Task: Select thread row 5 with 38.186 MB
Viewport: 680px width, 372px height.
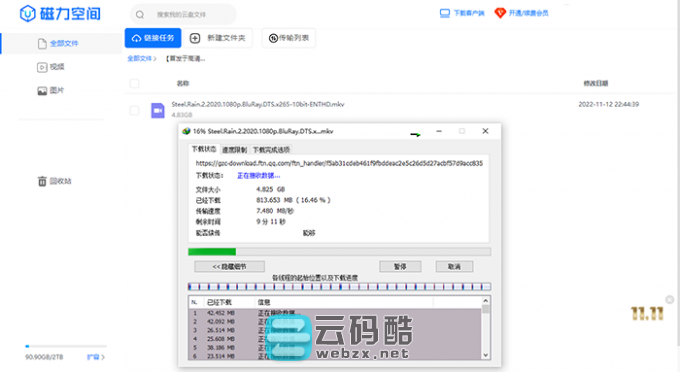Action: 335,348
